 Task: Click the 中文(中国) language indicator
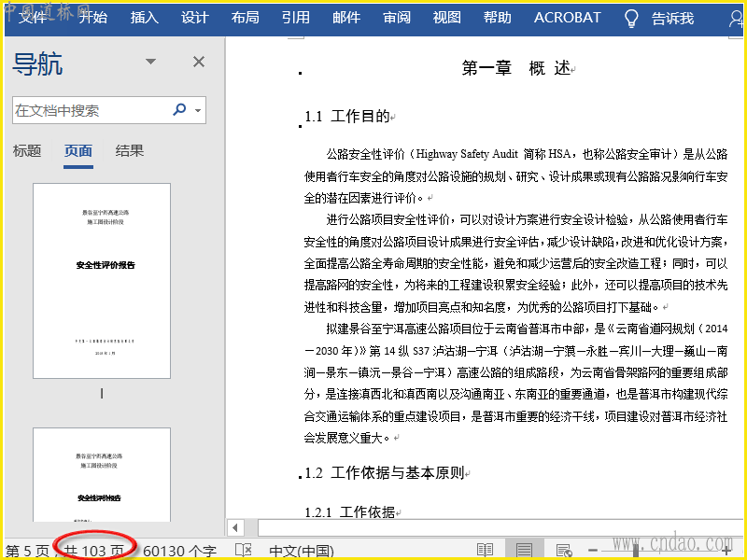[302, 552]
